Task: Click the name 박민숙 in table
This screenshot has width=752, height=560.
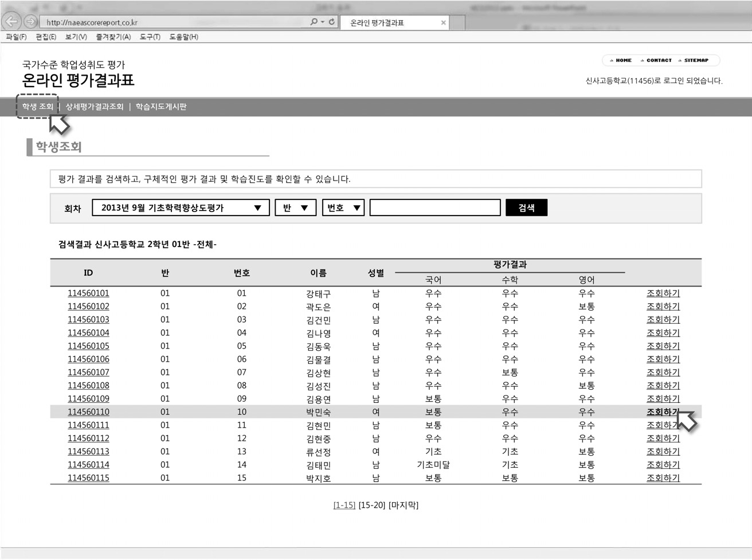Action: click(x=318, y=412)
